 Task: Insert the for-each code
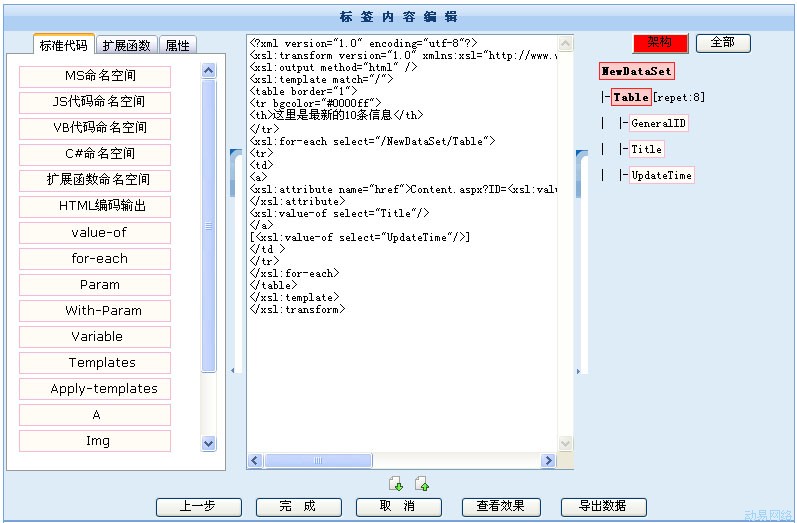tap(95, 259)
